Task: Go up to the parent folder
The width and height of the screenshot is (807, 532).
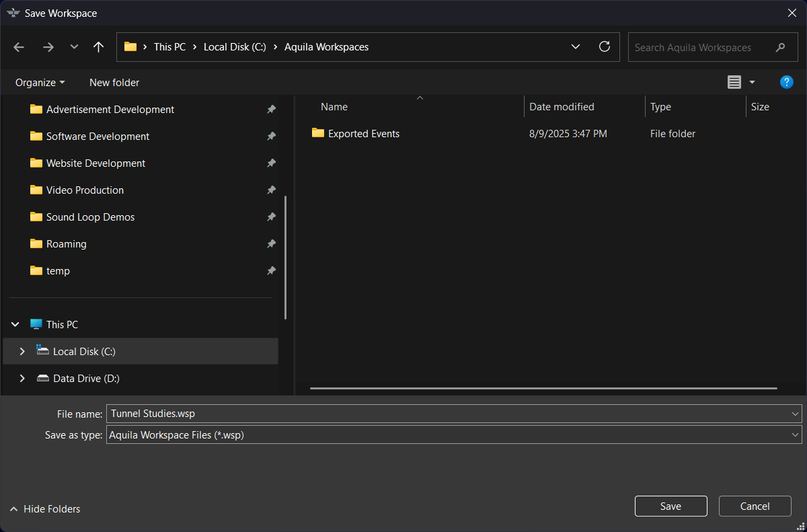Action: point(98,46)
